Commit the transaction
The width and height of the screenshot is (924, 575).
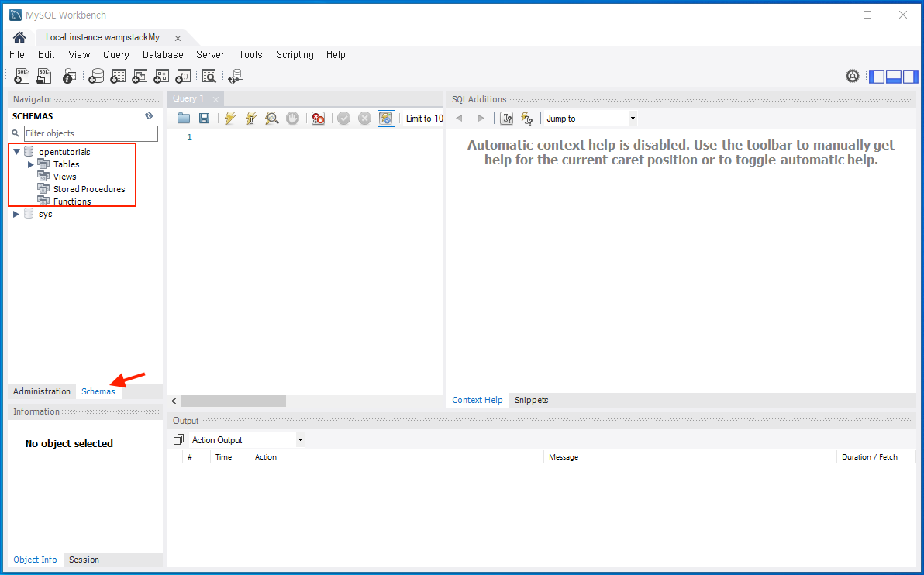[x=344, y=119]
